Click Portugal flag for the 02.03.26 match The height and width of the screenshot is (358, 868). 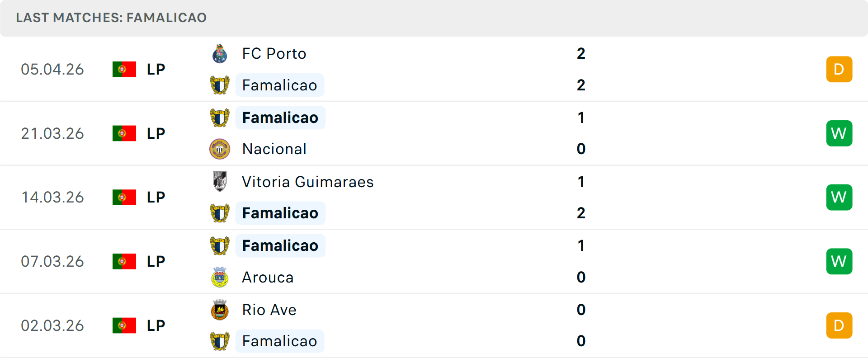point(124,325)
